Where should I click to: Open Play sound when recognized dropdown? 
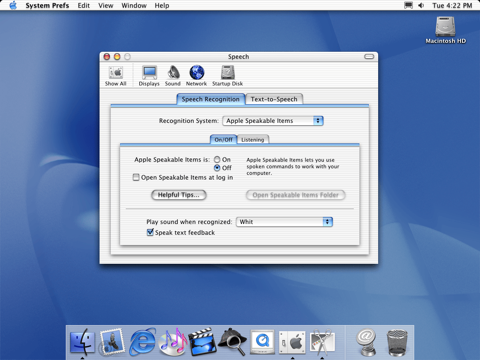(x=284, y=222)
